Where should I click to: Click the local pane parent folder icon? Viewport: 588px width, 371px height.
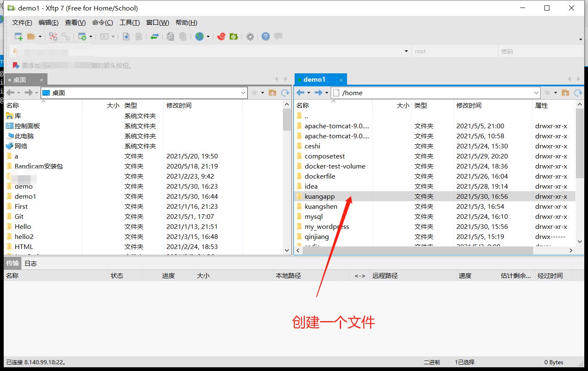(272, 93)
